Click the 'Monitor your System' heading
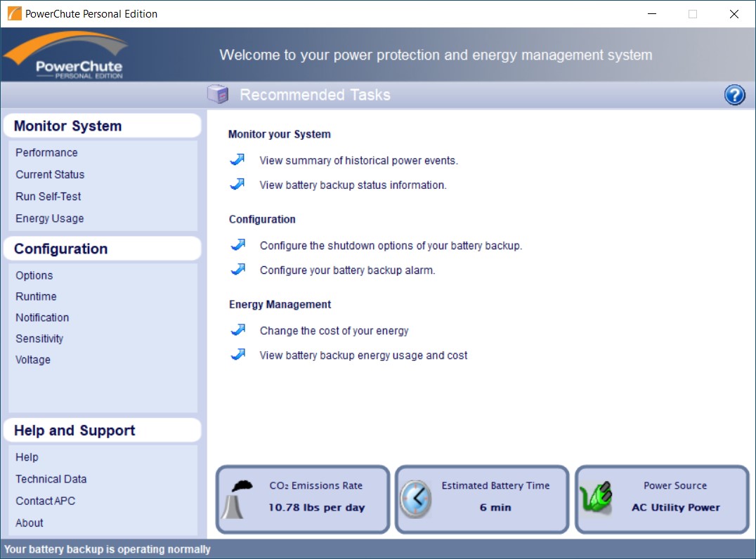756x559 pixels. [280, 134]
